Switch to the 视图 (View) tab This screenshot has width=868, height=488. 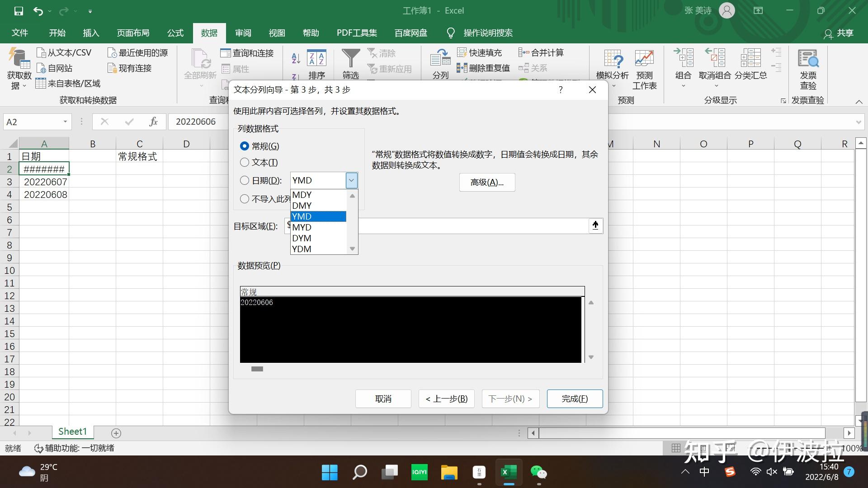(x=277, y=33)
